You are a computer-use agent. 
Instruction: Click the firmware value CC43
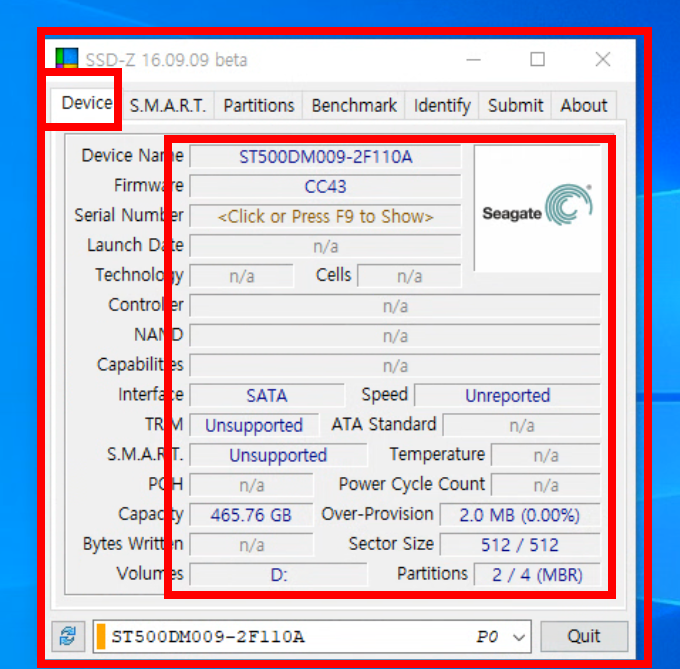(x=325, y=186)
